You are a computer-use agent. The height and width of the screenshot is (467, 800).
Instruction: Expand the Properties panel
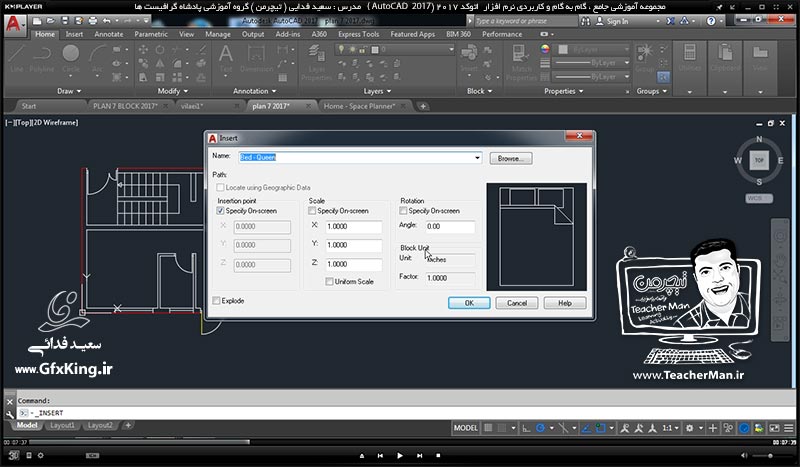[564, 91]
